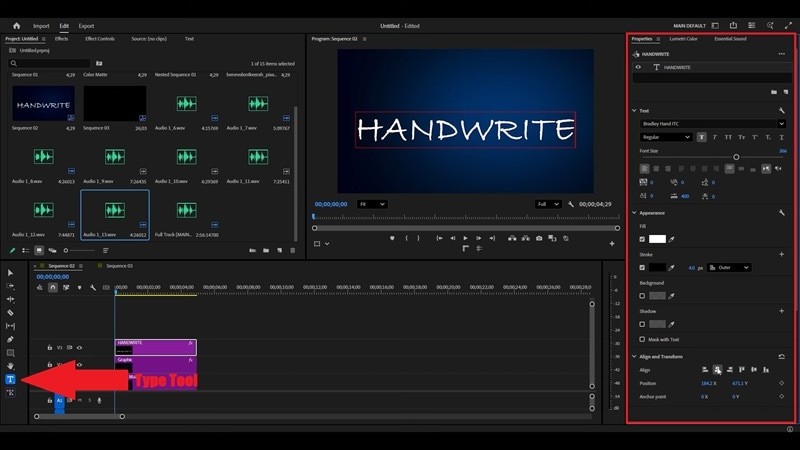Viewport: 800px width, 450px height.
Task: Switch to the Effects panel tab
Action: (x=61, y=39)
